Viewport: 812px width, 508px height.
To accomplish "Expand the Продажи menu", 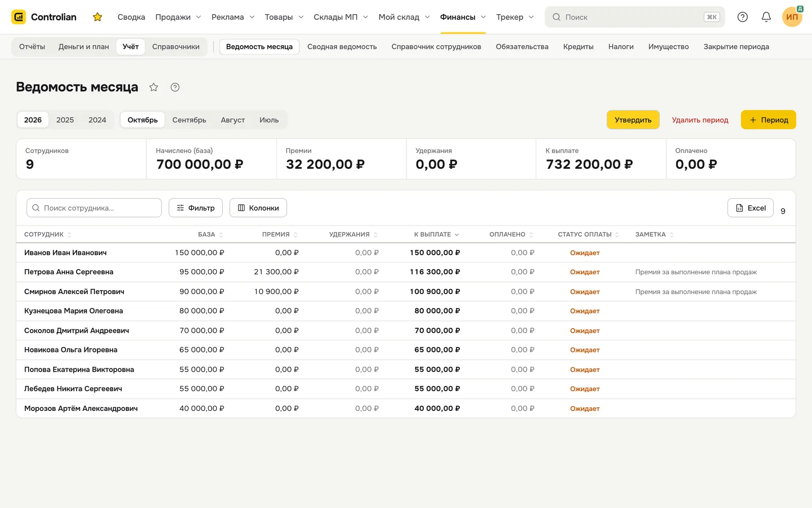I will click(x=178, y=17).
